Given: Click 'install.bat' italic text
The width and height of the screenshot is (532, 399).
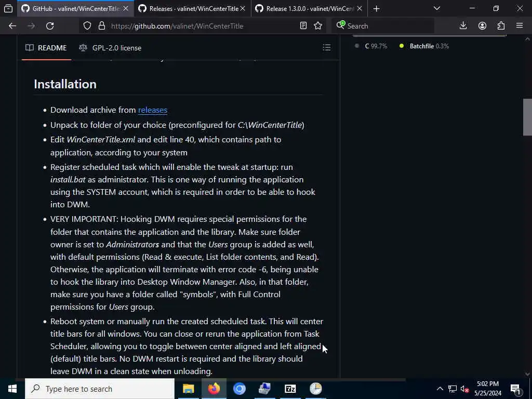Looking at the screenshot, I should click(68, 179).
